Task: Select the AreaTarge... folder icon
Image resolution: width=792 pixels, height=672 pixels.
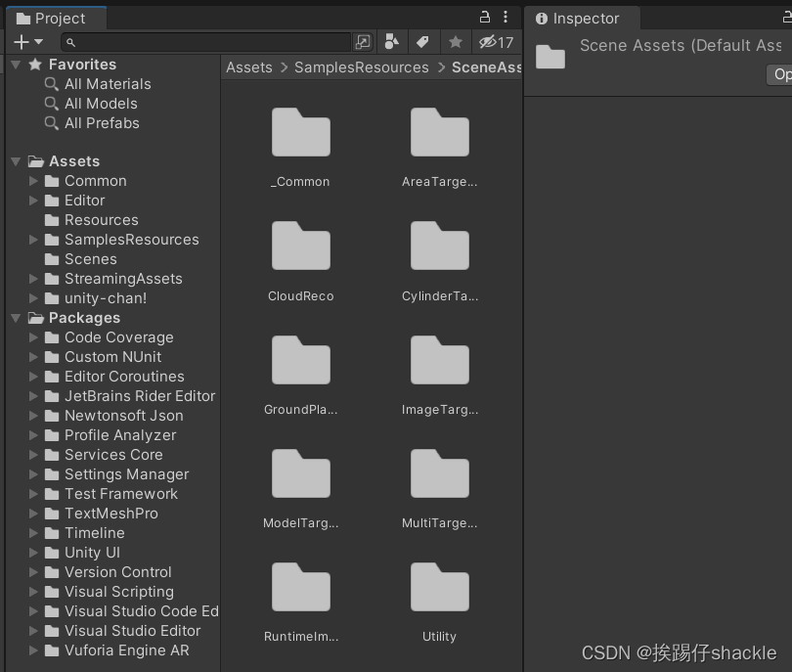Action: click(439, 132)
